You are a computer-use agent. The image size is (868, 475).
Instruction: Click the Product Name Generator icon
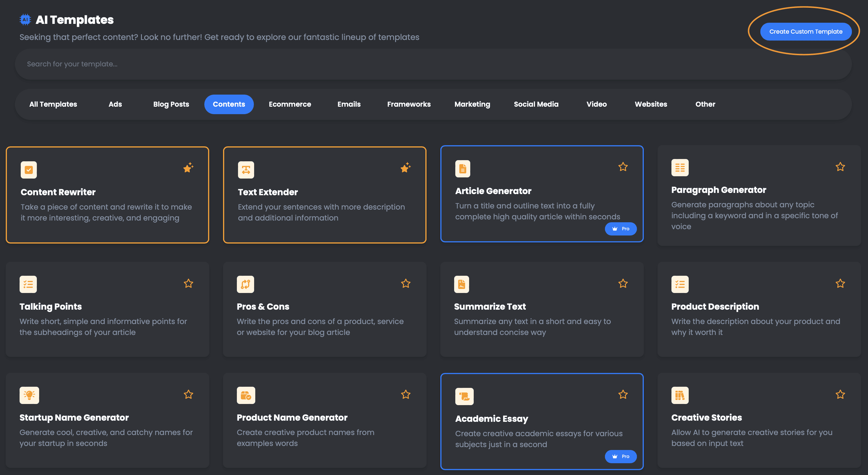coord(246,395)
